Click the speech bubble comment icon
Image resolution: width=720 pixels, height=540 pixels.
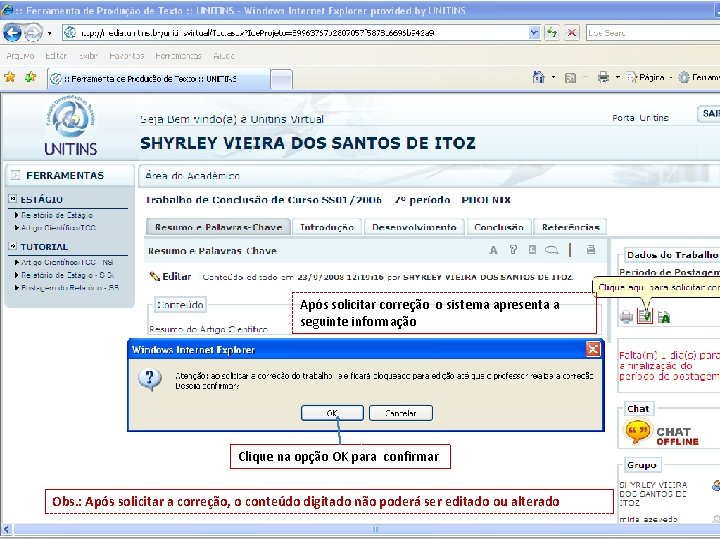(551, 250)
